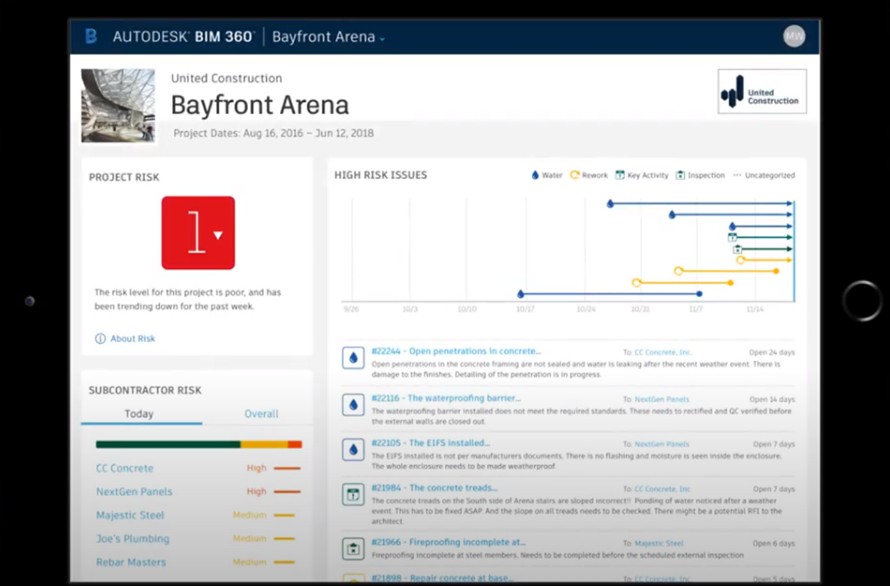Viewport: 890px width, 586px height.
Task: Open issue #21984 The concrete treads
Action: [x=434, y=488]
